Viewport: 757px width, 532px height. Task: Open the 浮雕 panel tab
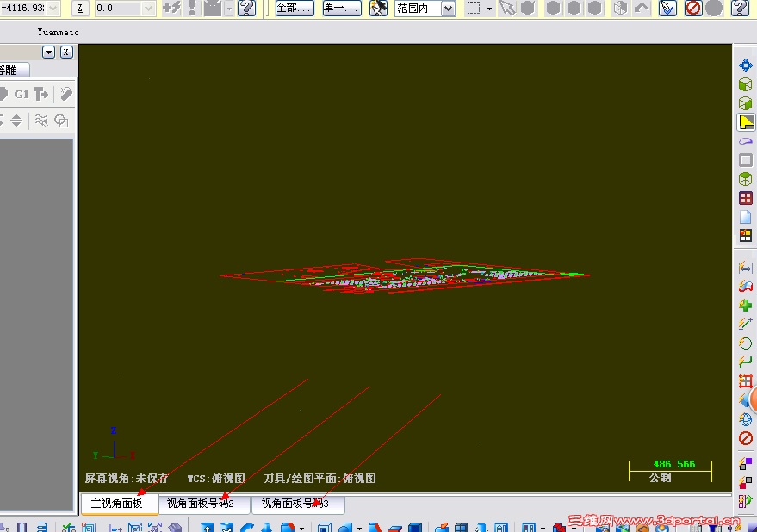pyautogui.click(x=14, y=70)
